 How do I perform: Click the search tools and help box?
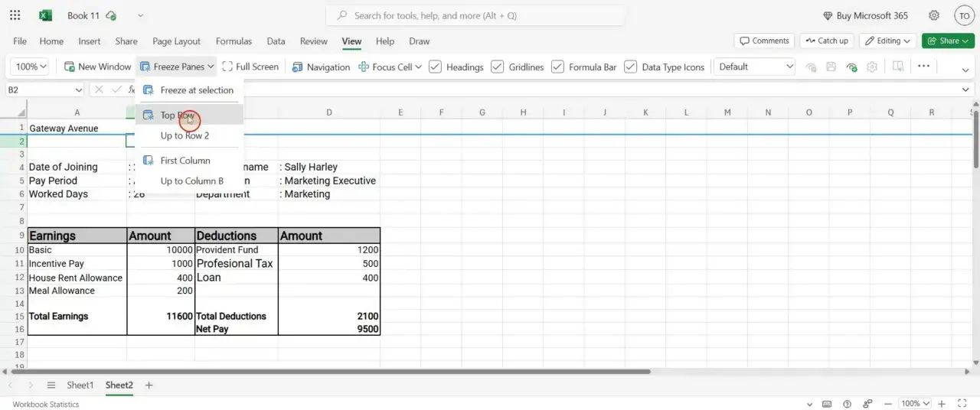tap(475, 15)
